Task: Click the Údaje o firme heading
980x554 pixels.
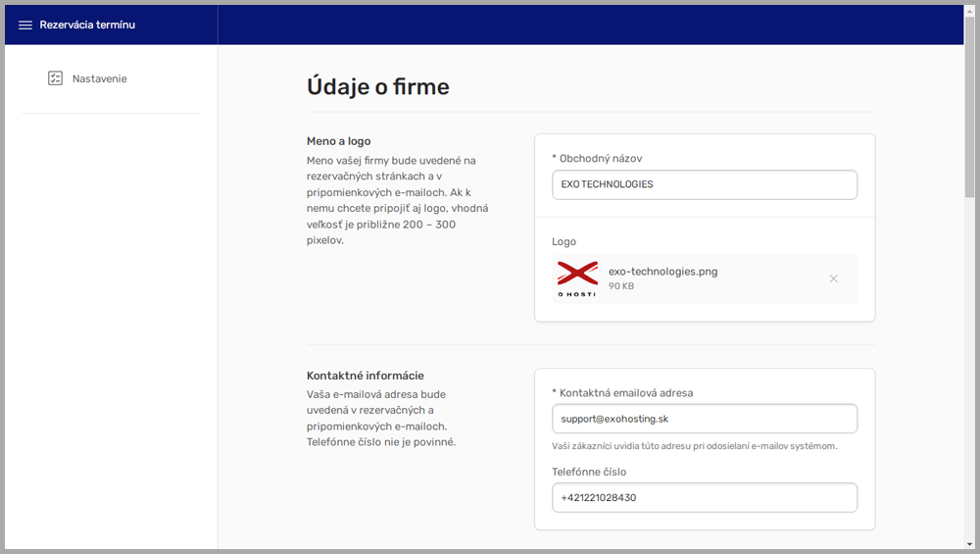Action: point(377,86)
